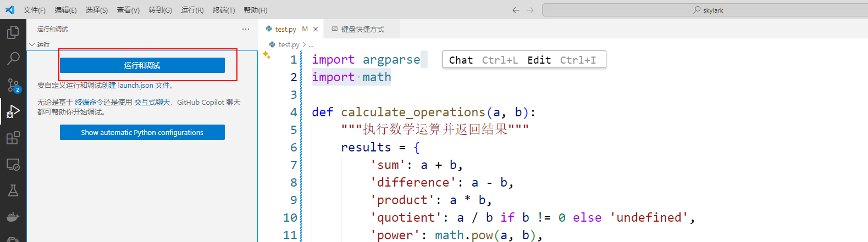Viewport: 868px width, 242px height.
Task: Switch to the 键盘快捷方式 tab
Action: pos(362,29)
